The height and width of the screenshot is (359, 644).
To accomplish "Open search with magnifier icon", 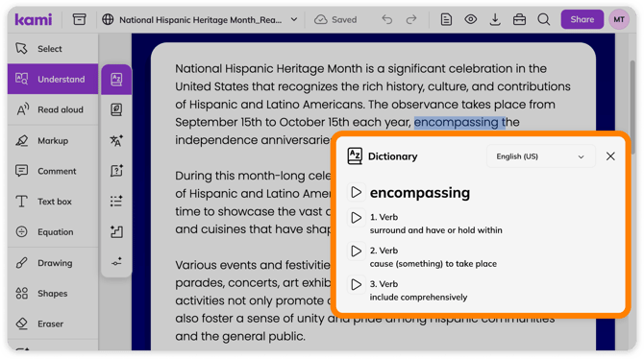I will pyautogui.click(x=544, y=19).
